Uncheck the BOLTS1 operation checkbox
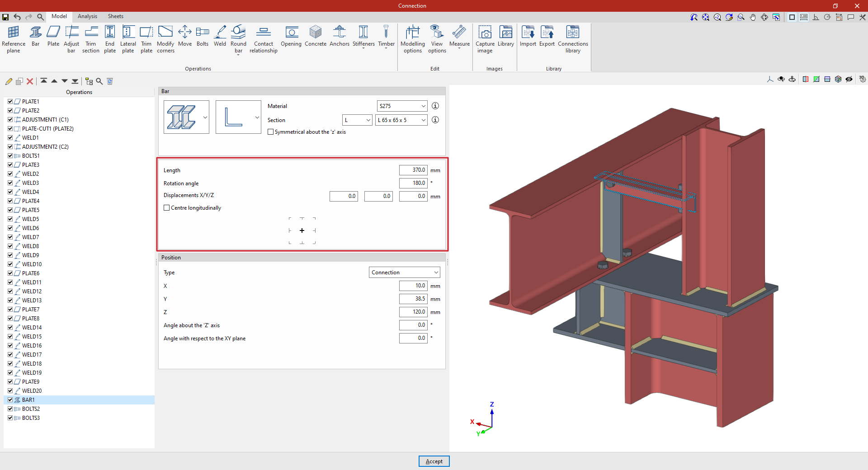This screenshot has height=470, width=868. point(10,156)
